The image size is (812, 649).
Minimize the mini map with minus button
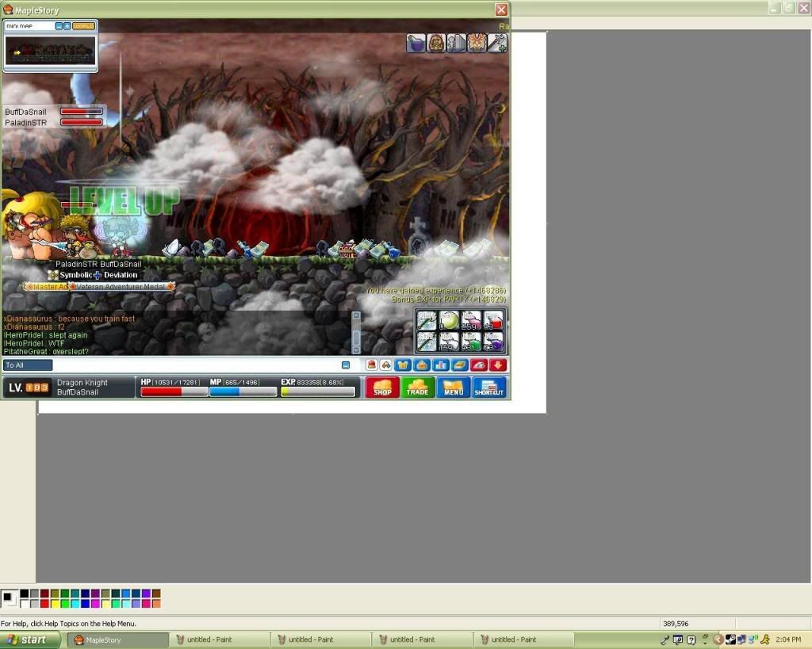[x=59, y=26]
